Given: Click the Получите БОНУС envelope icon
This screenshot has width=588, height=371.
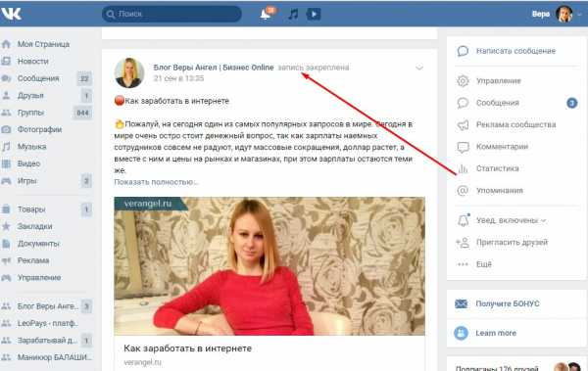Looking at the screenshot, I should point(461,303).
